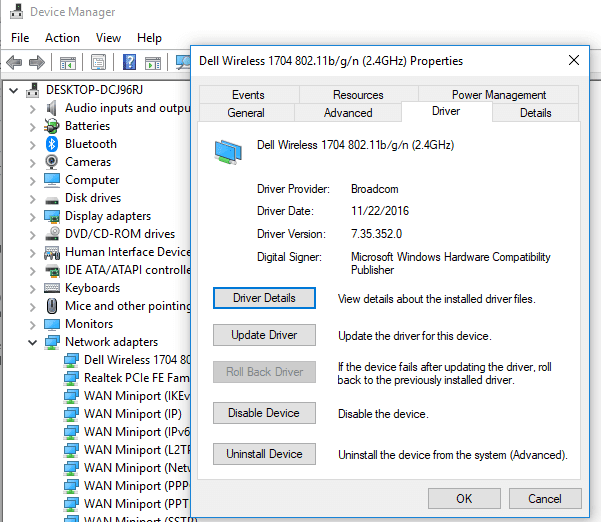Collapse the Network adapters node
601x522 pixels.
[32, 342]
